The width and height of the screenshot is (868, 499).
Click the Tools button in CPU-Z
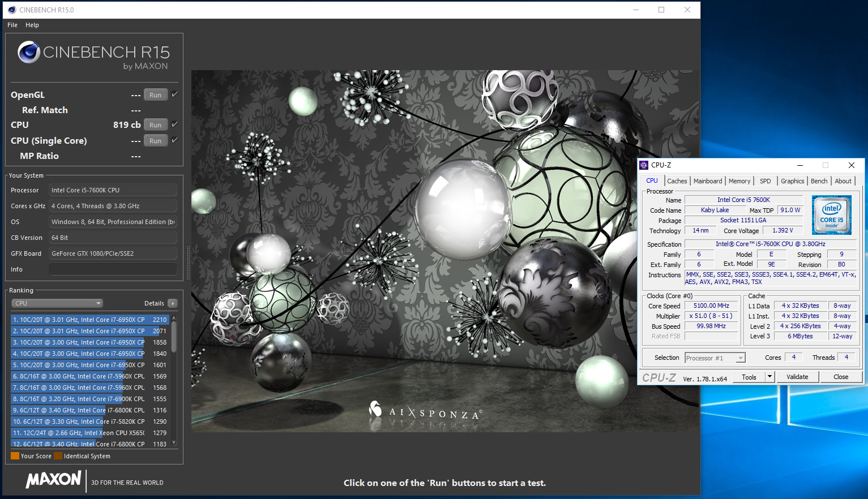(749, 377)
